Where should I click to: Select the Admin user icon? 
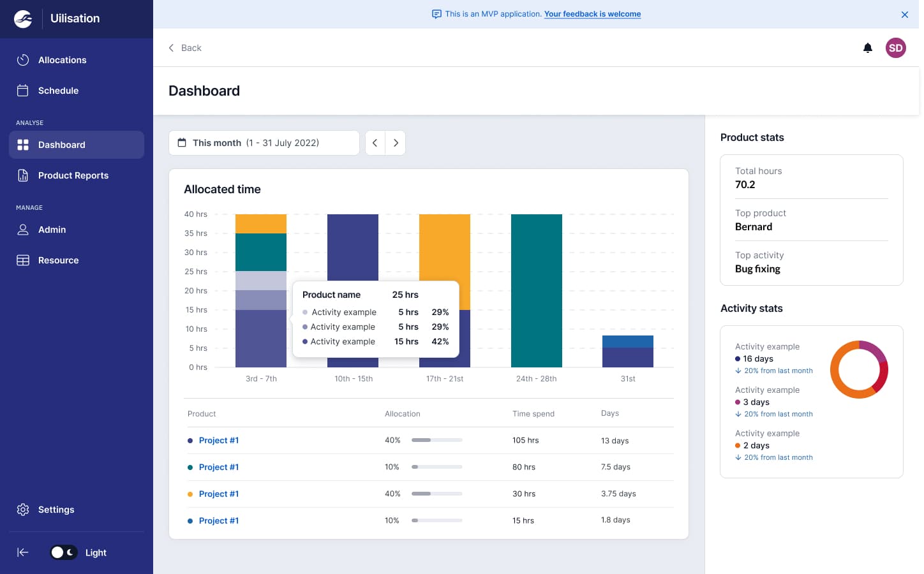23,230
